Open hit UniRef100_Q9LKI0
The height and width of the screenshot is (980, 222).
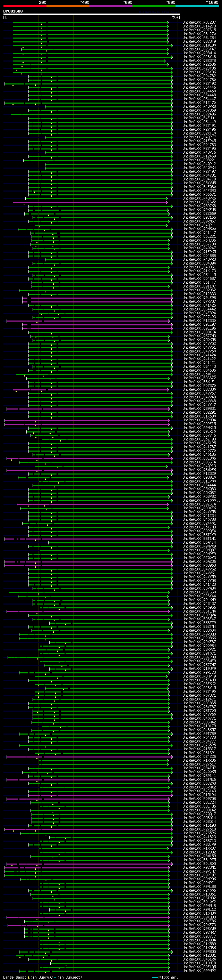(199, 432)
